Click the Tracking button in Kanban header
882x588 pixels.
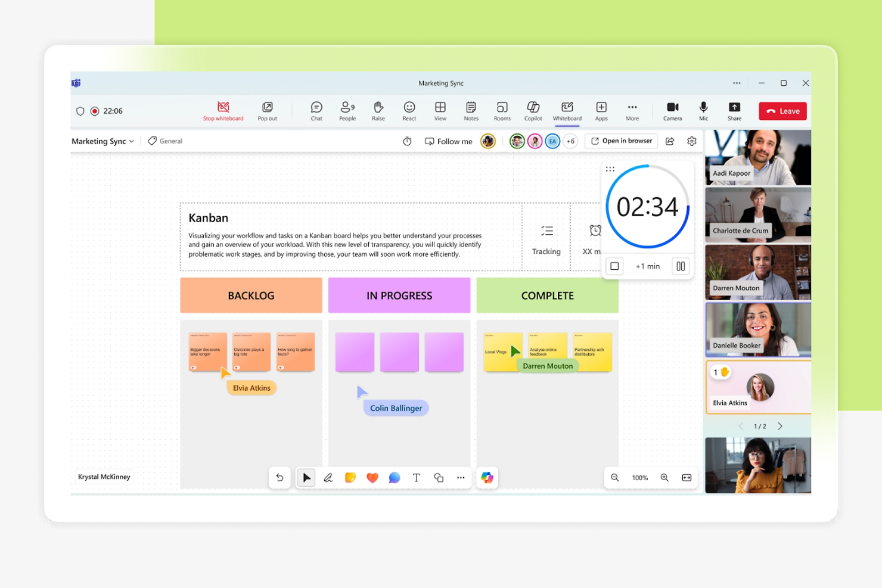click(x=546, y=239)
